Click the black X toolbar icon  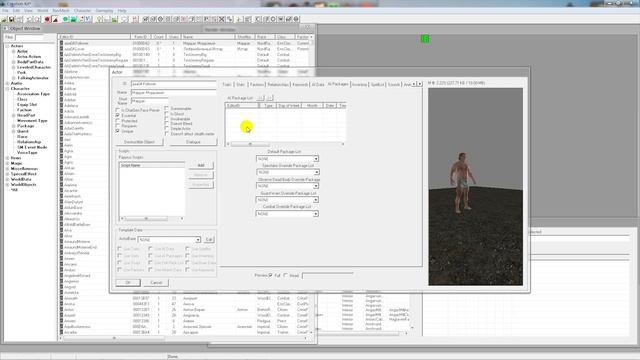pyautogui.click(x=222, y=19)
